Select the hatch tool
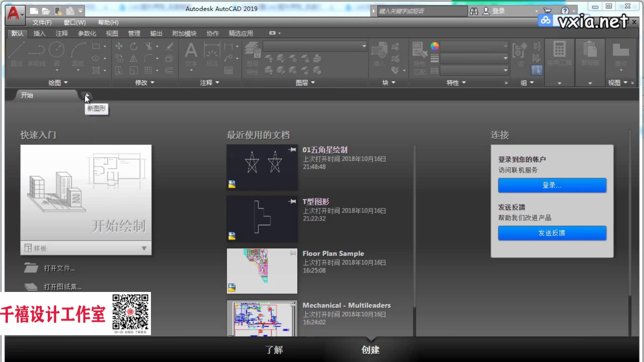Screen dimensions: 644x362 [x=96, y=70]
